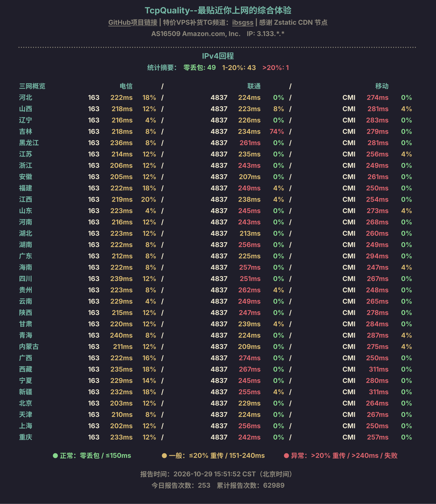The height and width of the screenshot is (504, 436).
Task: Click the 206ms value in 浙江 row
Action: pyautogui.click(x=121, y=165)
